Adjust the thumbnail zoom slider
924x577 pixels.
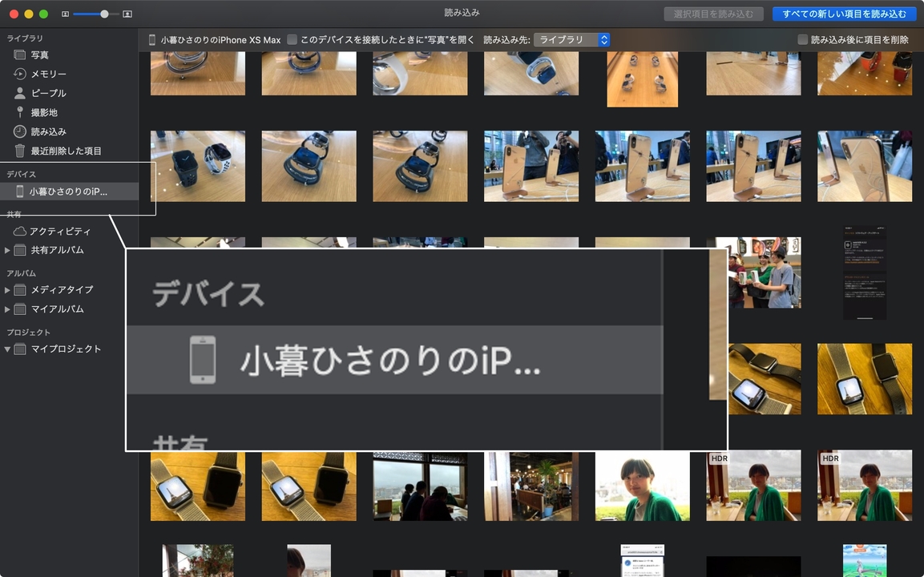[96, 14]
